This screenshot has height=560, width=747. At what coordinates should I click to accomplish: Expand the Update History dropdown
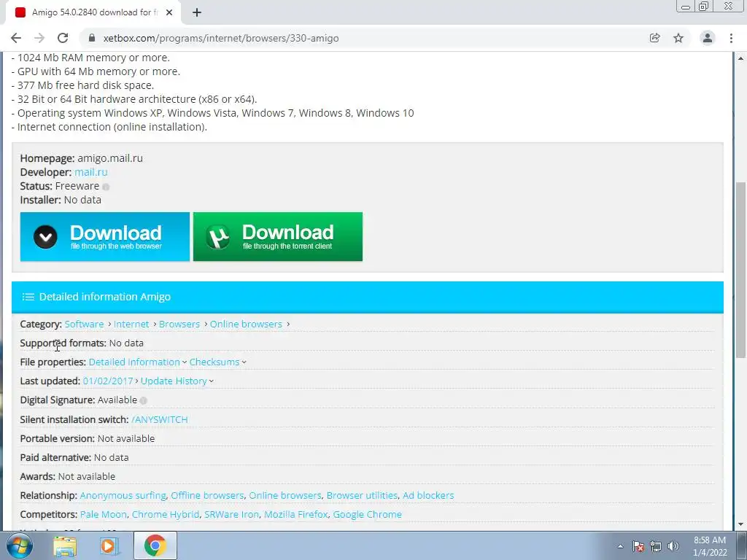point(177,381)
